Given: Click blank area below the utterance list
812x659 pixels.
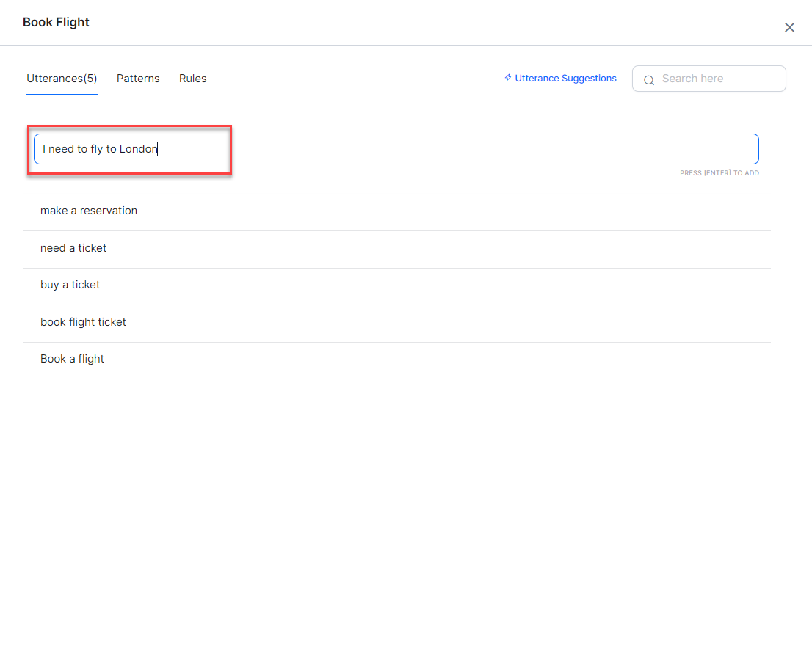Looking at the screenshot, I should pyautogui.click(x=396, y=514).
